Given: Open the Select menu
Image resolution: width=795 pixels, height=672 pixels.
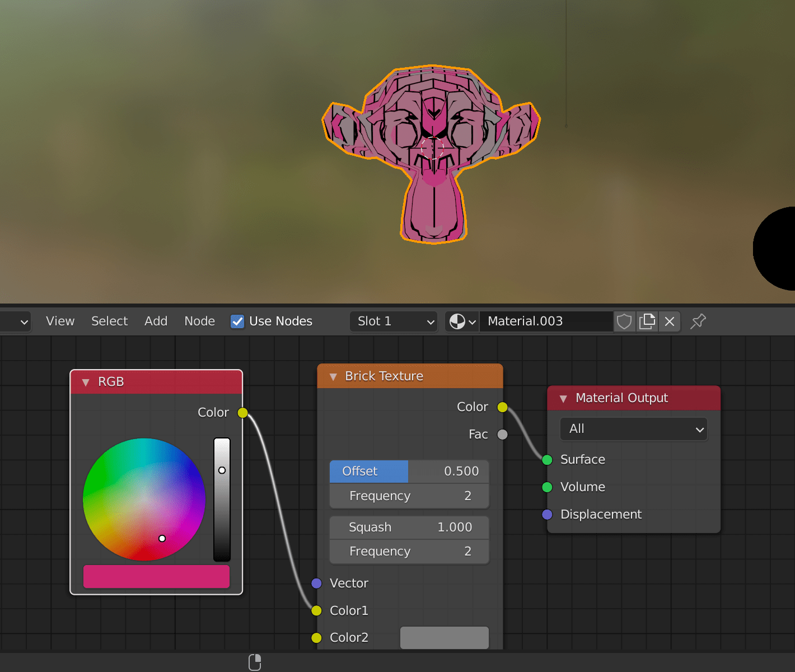Looking at the screenshot, I should click(x=110, y=321).
